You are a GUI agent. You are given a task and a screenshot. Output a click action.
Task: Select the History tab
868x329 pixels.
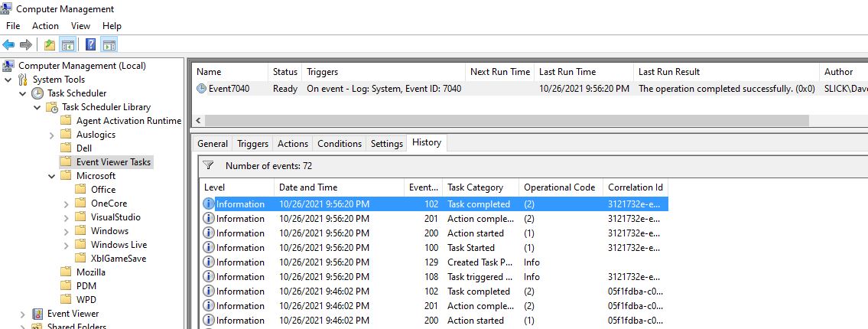(x=427, y=142)
